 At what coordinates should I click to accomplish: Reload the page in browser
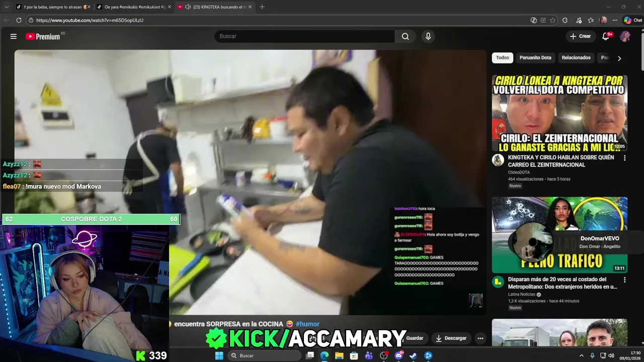coord(19,20)
